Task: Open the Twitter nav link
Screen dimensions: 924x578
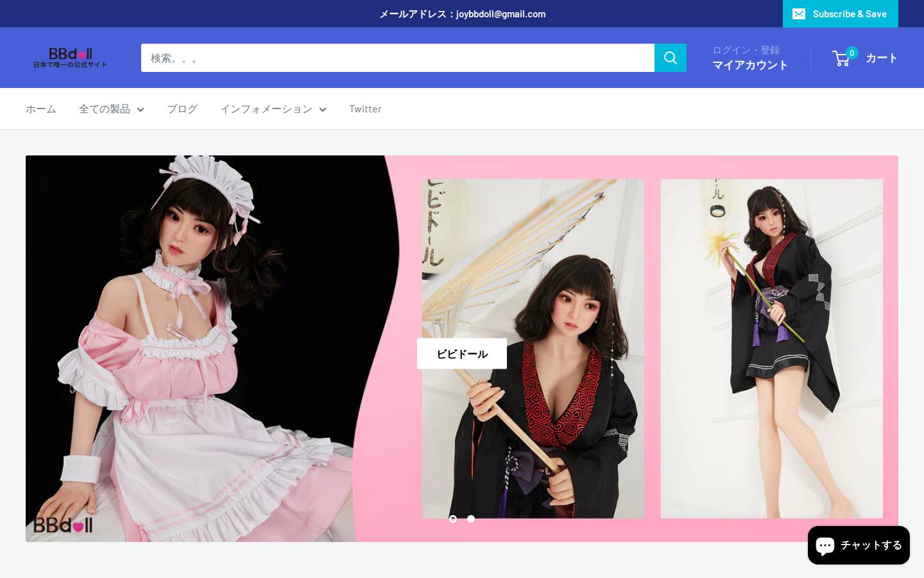Action: point(365,109)
